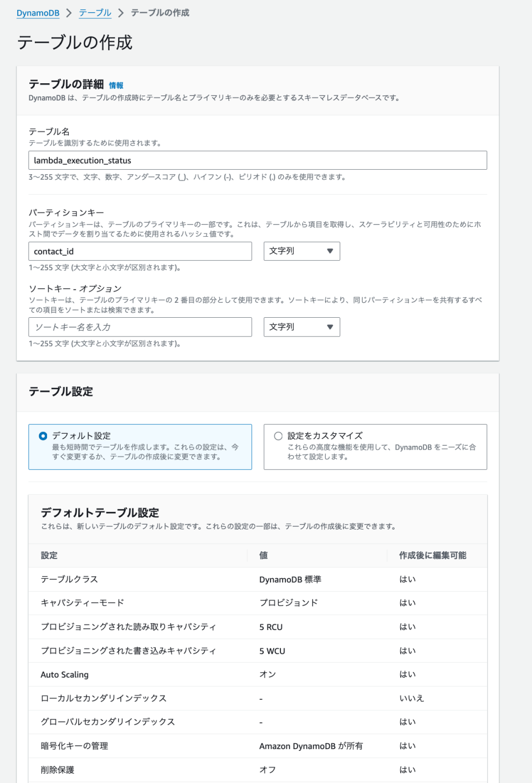Click the dropdown arrow on the partition key selector

(x=330, y=251)
